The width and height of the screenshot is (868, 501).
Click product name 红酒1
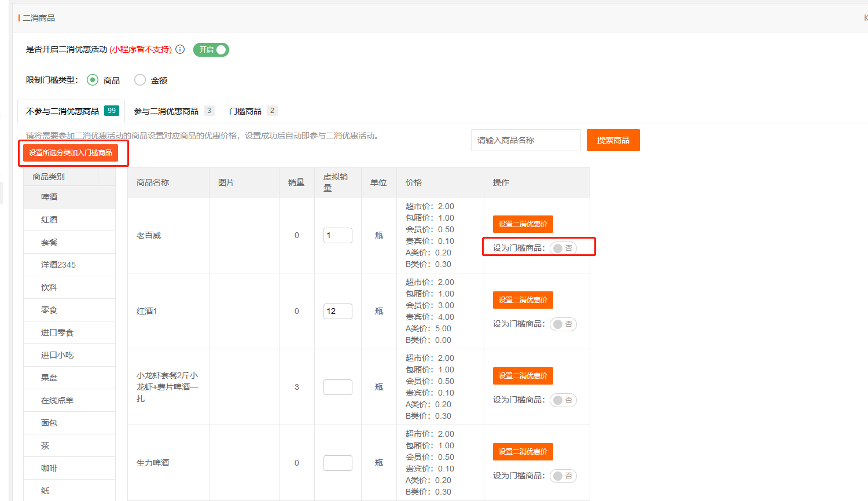point(147,311)
